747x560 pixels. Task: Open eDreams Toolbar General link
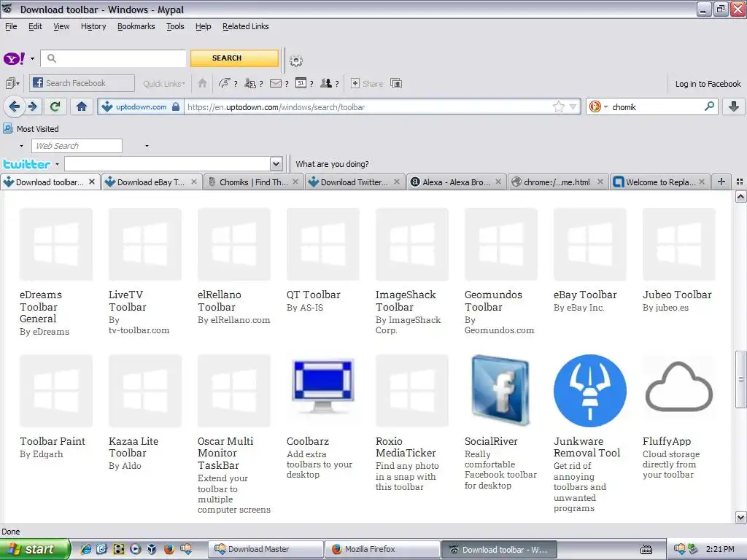click(41, 307)
